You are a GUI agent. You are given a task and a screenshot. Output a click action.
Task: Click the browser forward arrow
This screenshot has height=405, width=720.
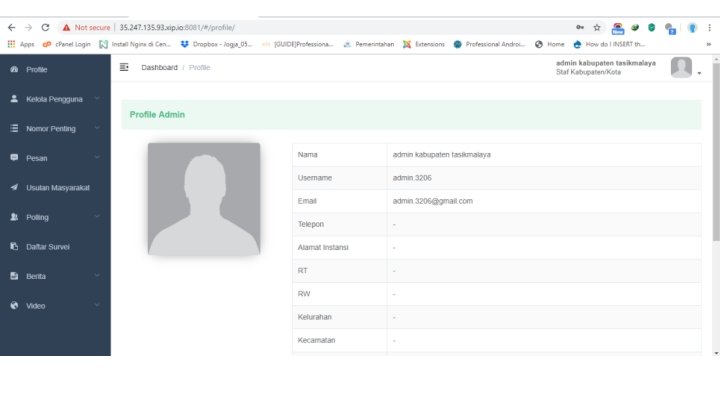28,28
